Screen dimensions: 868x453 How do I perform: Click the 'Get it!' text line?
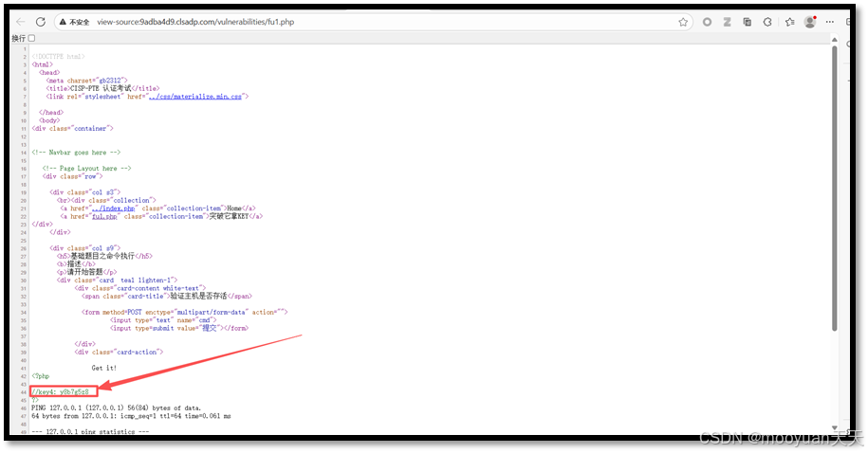coord(104,368)
